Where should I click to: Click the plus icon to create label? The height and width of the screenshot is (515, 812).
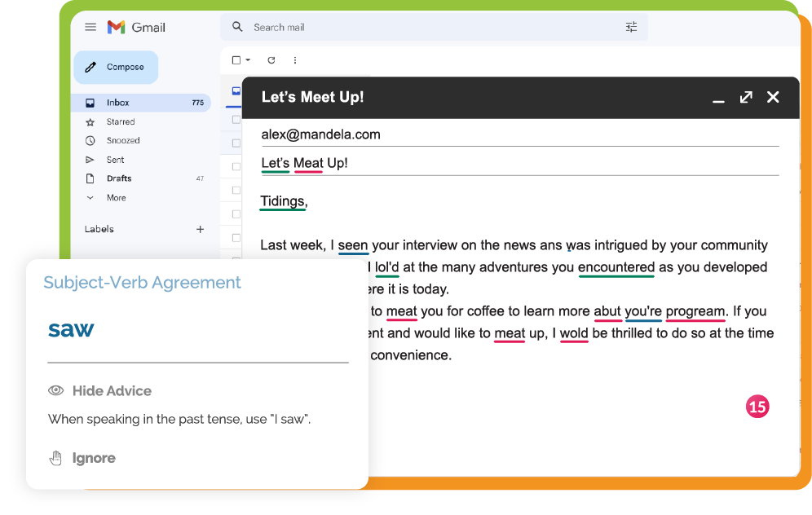(200, 229)
